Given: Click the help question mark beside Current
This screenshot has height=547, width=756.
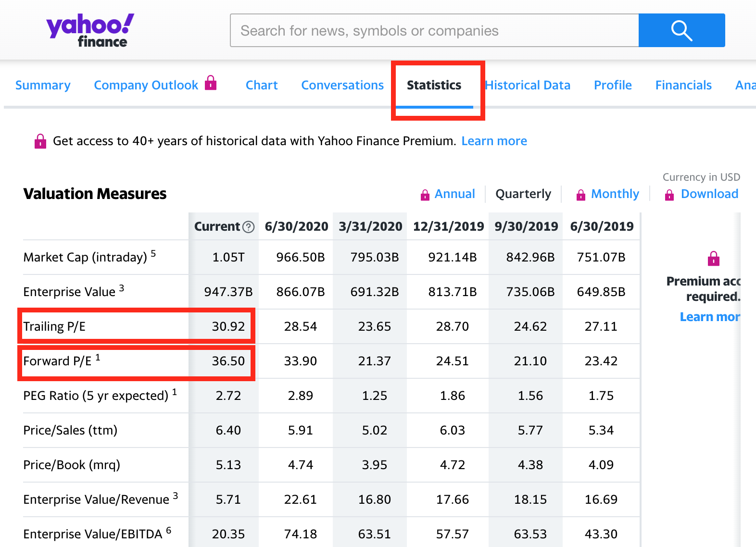Looking at the screenshot, I should pos(249,227).
